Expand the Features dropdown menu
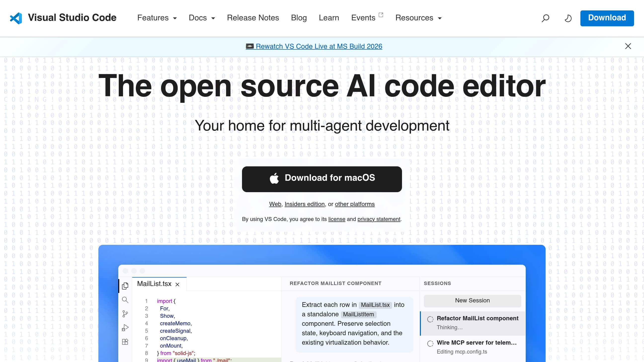 tap(157, 18)
